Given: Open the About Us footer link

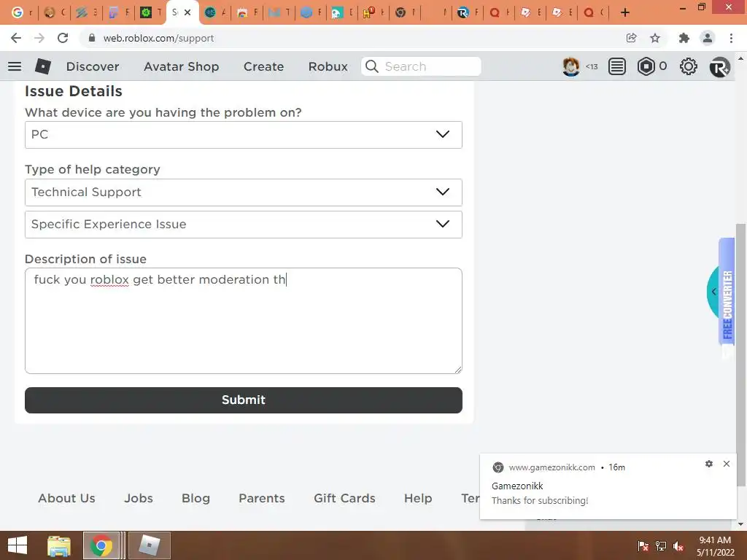Looking at the screenshot, I should click(x=66, y=498).
